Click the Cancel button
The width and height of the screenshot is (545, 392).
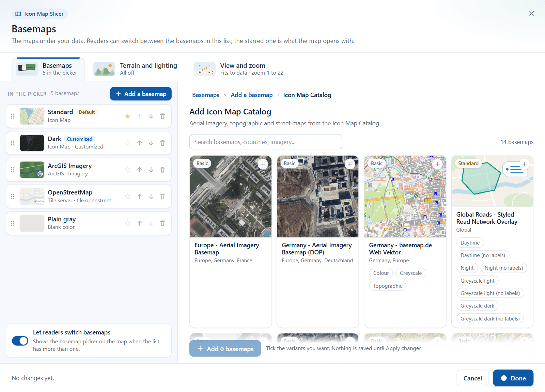coord(472,378)
